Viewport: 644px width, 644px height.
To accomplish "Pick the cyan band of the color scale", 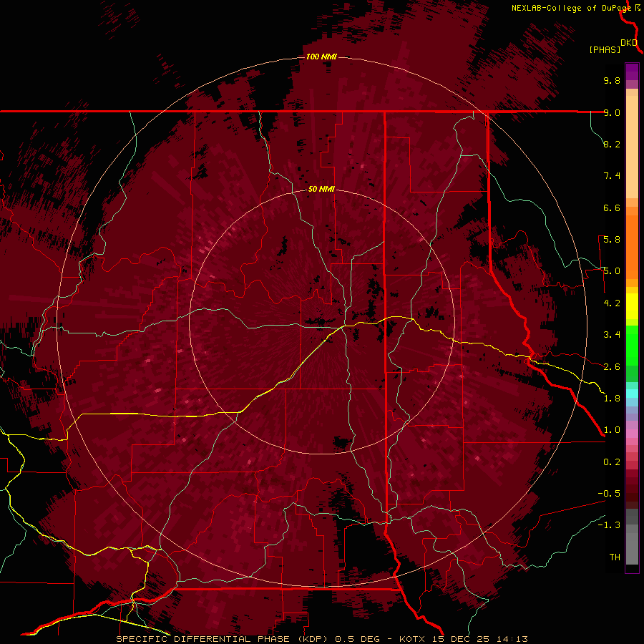I will click(632, 393).
